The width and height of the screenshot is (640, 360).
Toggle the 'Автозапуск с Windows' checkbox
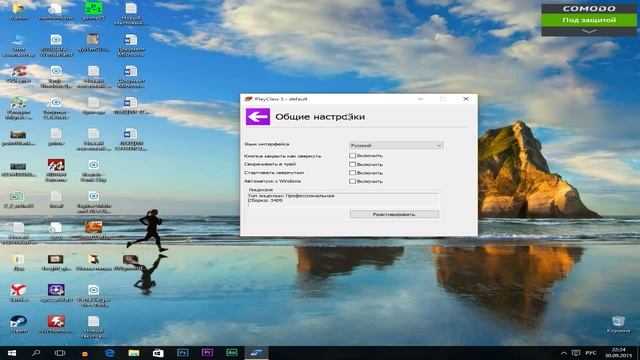pyautogui.click(x=352, y=181)
